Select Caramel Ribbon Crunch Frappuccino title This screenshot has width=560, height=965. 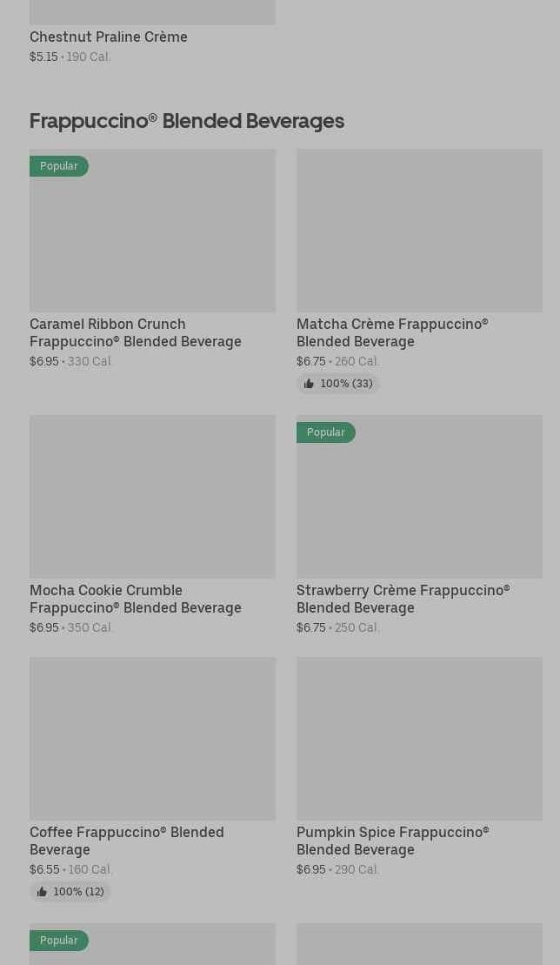click(135, 332)
